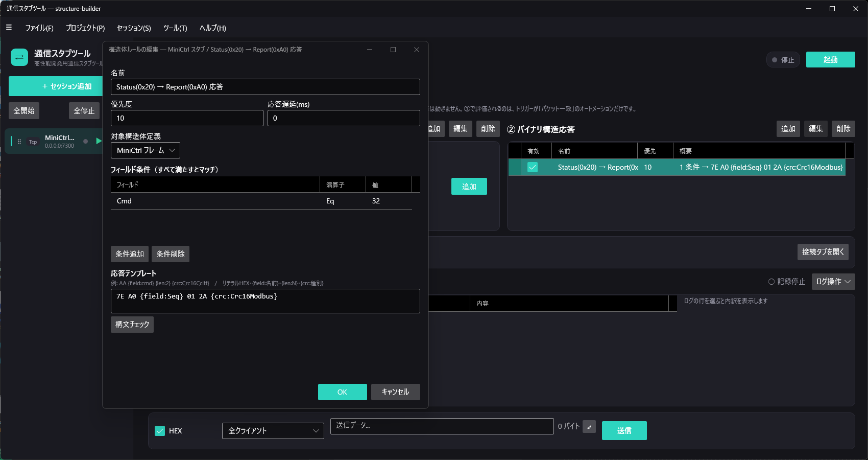Click the 応答テンプレート text area

(x=266, y=301)
